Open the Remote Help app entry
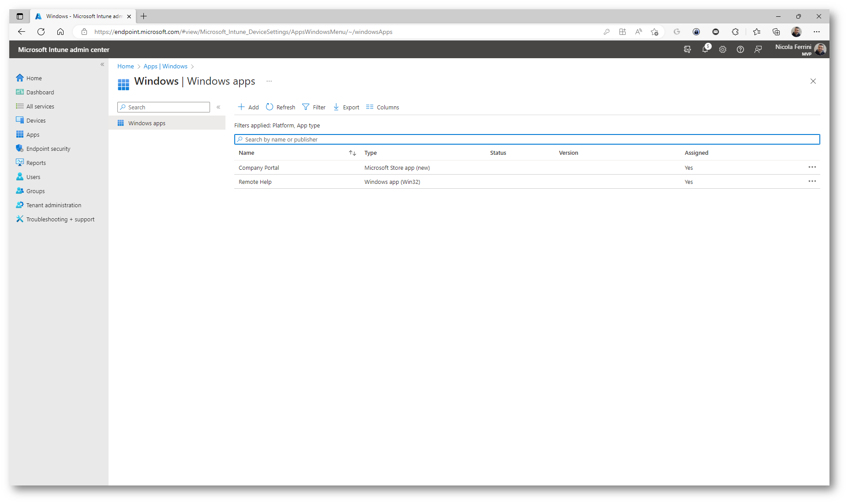The image size is (848, 504). pos(255,182)
